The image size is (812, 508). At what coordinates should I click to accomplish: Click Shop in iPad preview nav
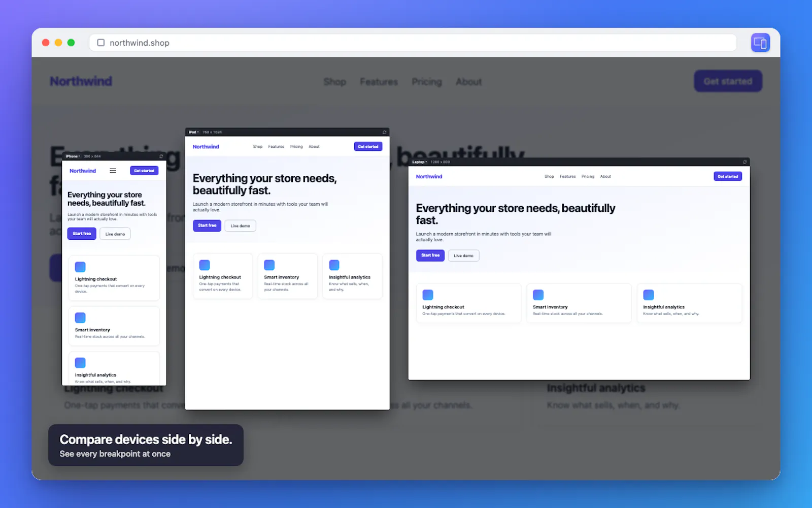pos(258,147)
